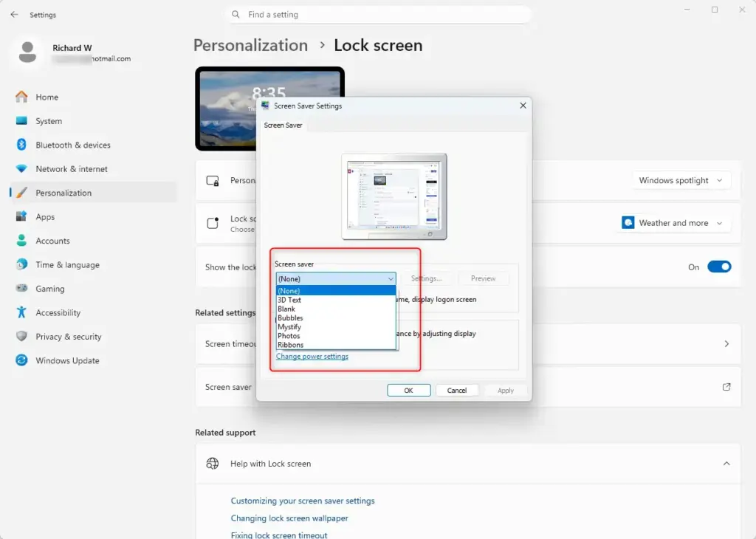Click OK in Screen Saver Settings
Image resolution: width=756 pixels, height=539 pixels.
tap(409, 390)
